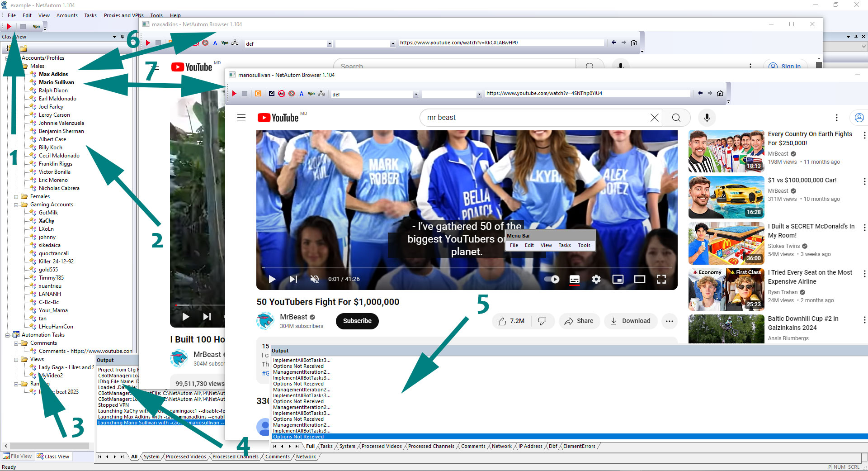Select Mario Sullivan in the accounts tree
The image size is (868, 471).
tap(56, 82)
